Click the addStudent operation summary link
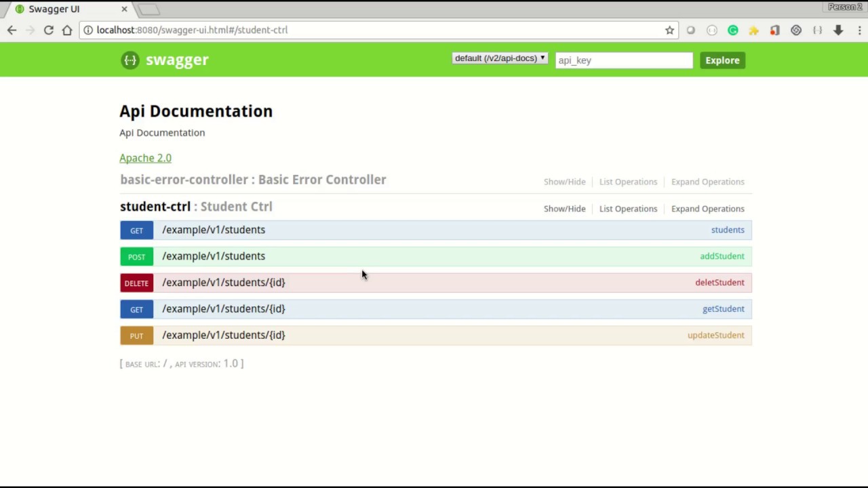 [x=722, y=256]
